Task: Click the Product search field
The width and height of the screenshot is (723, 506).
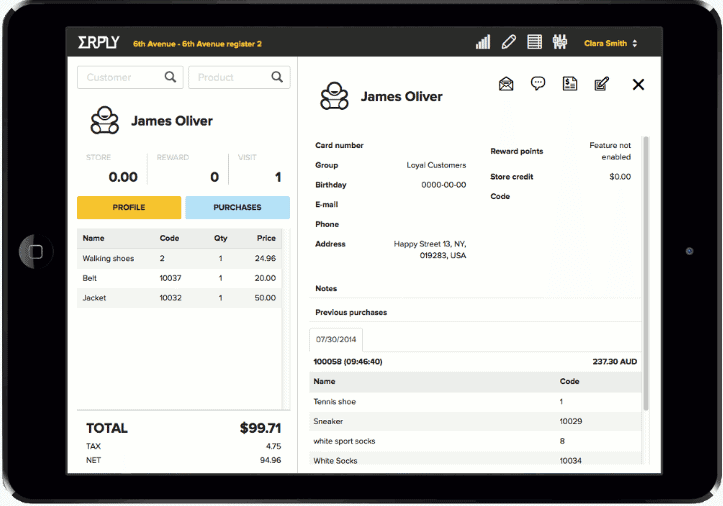Action: (239, 77)
